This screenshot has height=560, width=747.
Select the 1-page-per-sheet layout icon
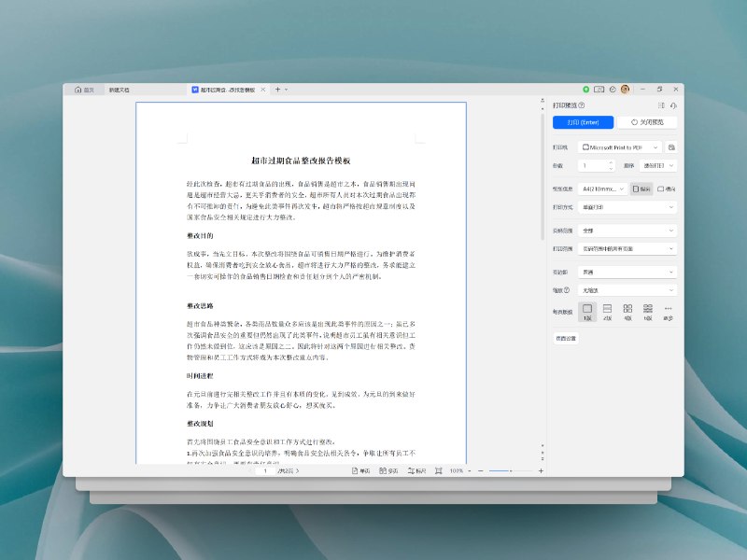pyautogui.click(x=586, y=308)
